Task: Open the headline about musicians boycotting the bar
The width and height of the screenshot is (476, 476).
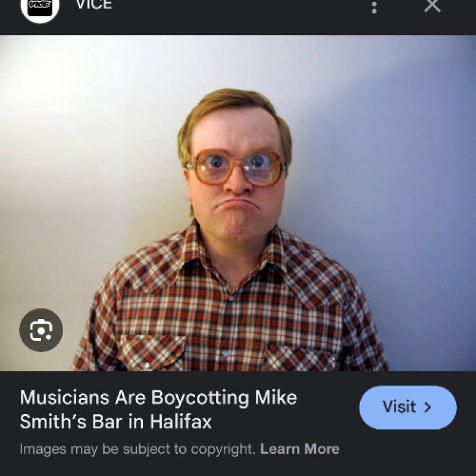Action: tap(158, 409)
